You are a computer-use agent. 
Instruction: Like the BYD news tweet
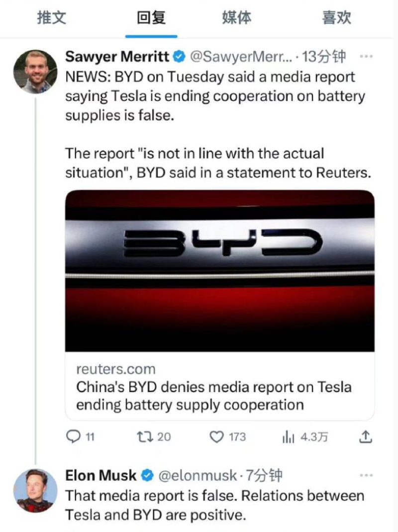tap(227, 436)
